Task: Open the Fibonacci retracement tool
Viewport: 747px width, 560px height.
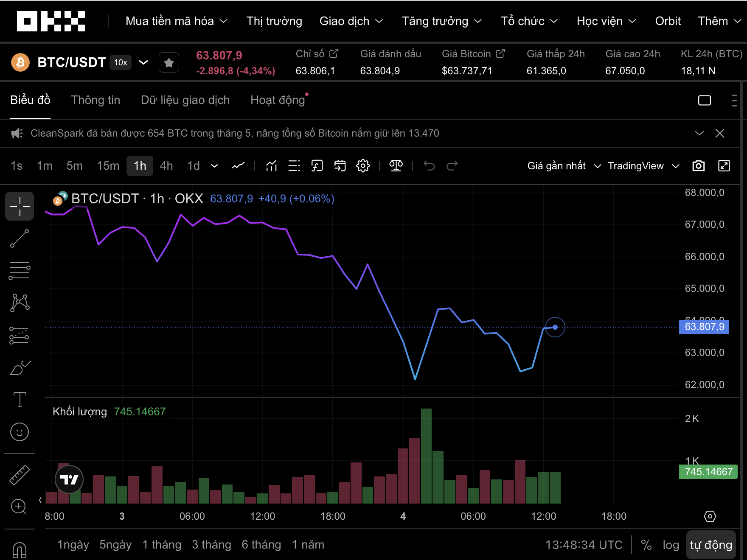Action: [20, 271]
